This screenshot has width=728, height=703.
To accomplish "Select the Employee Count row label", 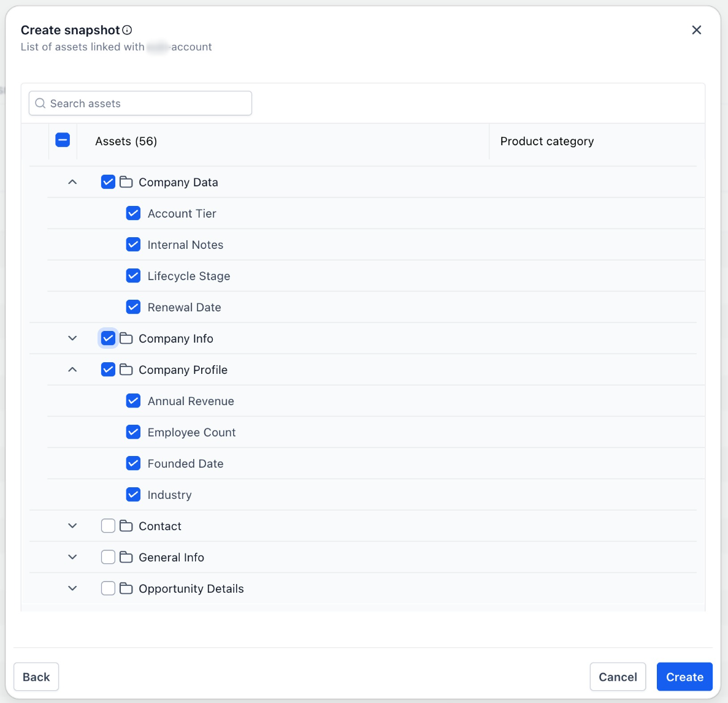I will [192, 433].
